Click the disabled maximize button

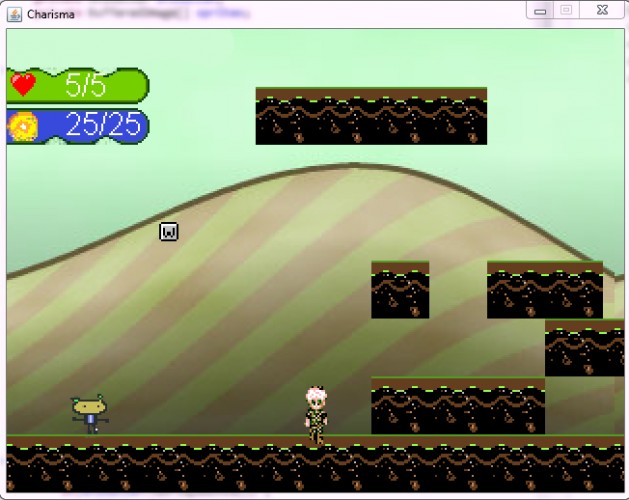[566, 10]
